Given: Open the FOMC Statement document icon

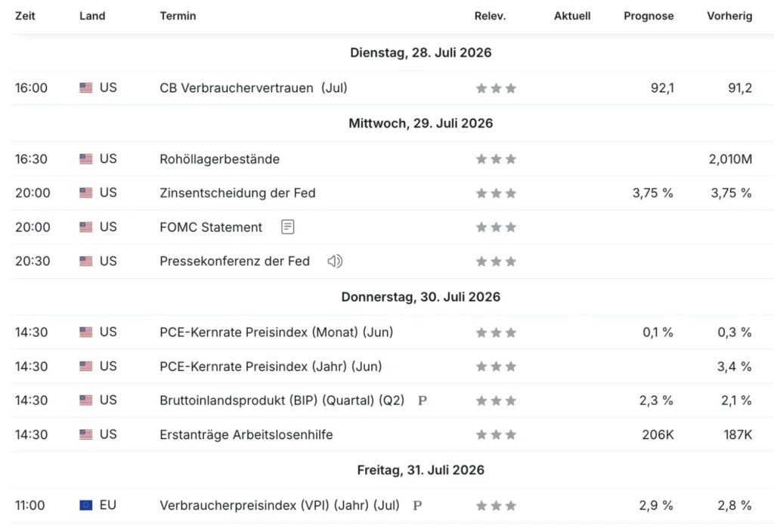Looking at the screenshot, I should point(287,227).
